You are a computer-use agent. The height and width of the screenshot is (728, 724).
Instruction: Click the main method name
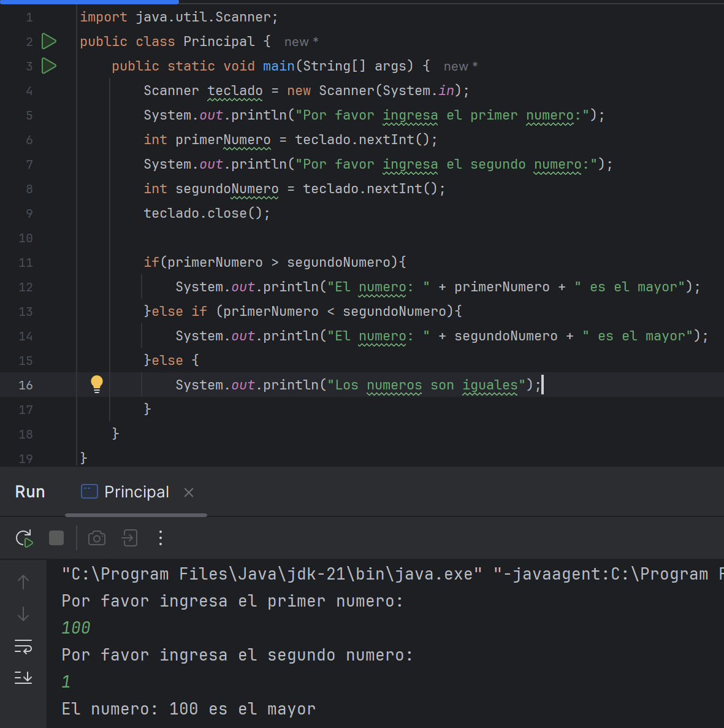coord(278,66)
